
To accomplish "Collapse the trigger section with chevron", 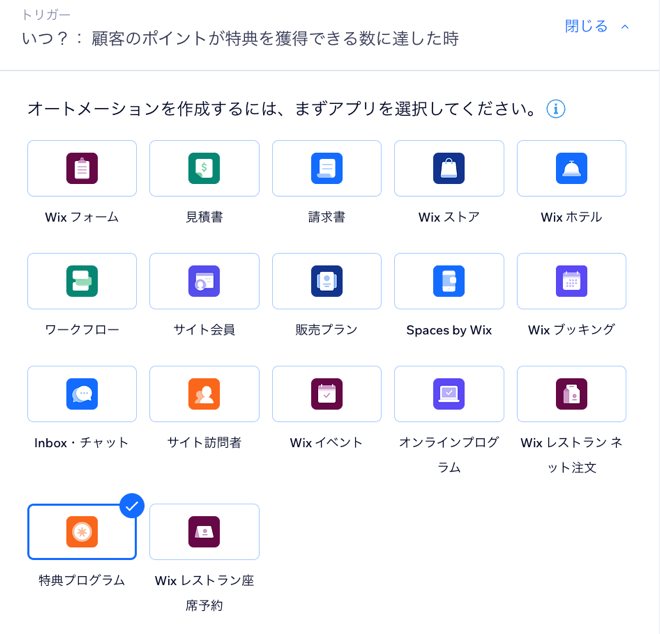I will pos(625,27).
